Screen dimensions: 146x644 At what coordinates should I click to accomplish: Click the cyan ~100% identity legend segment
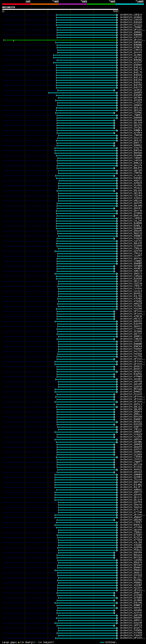[130, 4]
